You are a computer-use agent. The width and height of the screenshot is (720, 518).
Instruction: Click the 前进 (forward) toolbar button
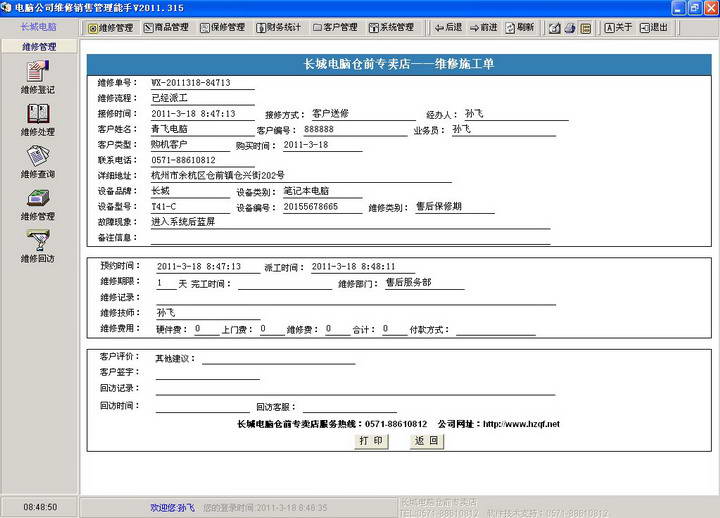484,28
